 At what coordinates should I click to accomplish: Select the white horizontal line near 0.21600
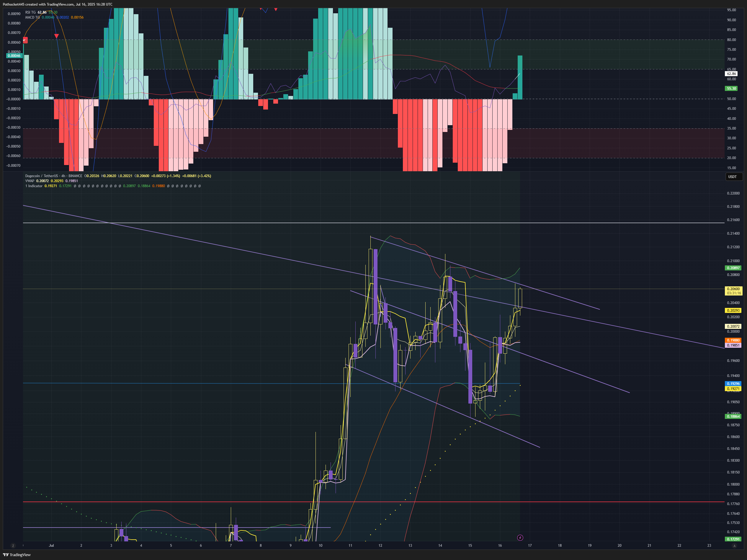374,223
